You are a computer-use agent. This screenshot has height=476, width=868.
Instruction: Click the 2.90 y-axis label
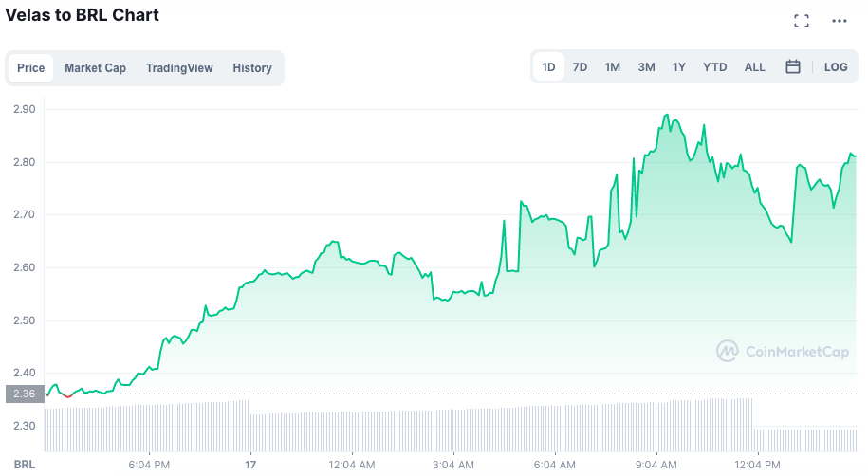tap(25, 109)
